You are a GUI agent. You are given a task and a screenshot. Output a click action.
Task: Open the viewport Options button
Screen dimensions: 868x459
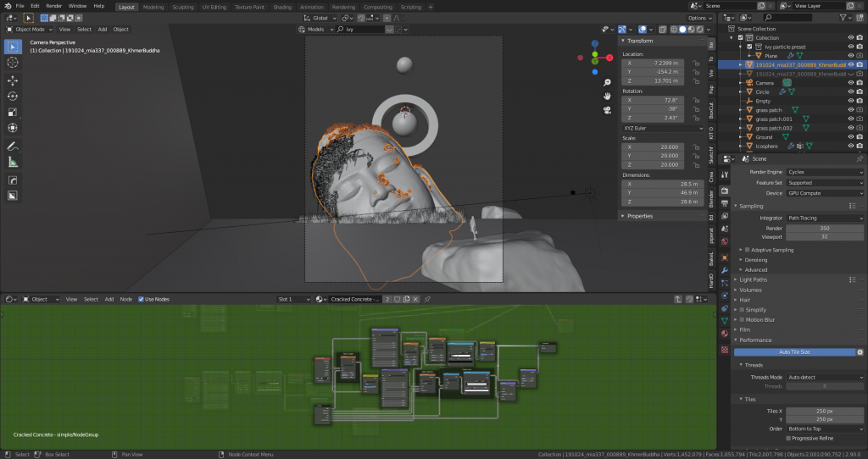point(699,18)
